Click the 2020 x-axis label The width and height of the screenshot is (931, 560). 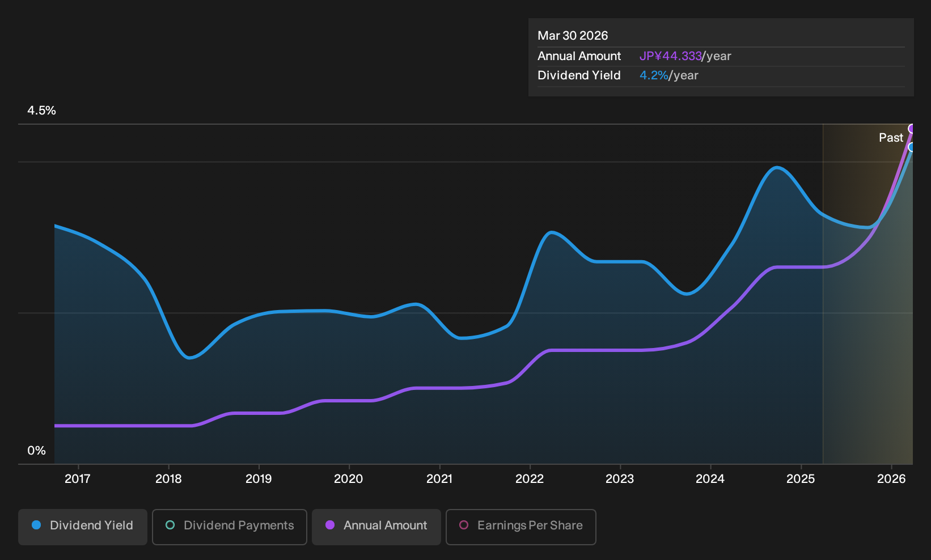349,479
